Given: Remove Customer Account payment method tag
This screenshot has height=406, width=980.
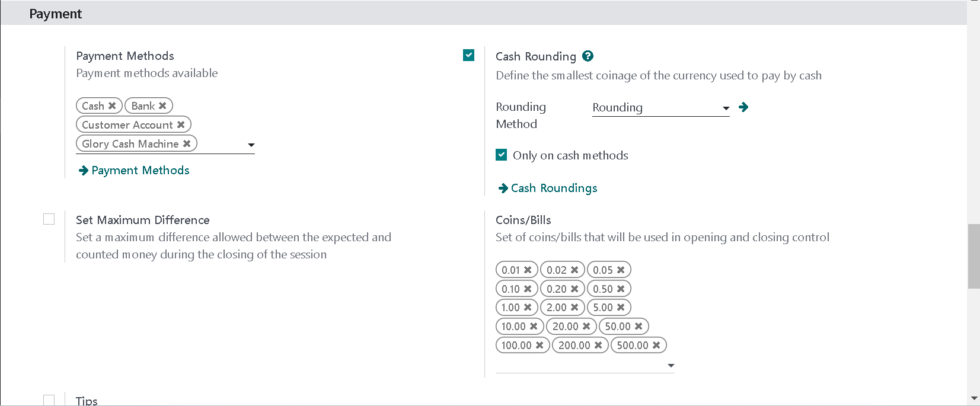Looking at the screenshot, I should [x=181, y=125].
